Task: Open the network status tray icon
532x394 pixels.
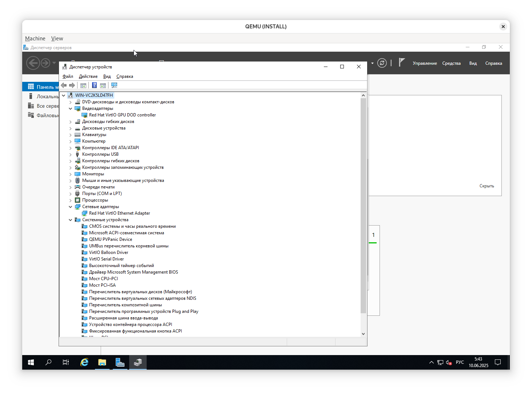Action: [440, 362]
